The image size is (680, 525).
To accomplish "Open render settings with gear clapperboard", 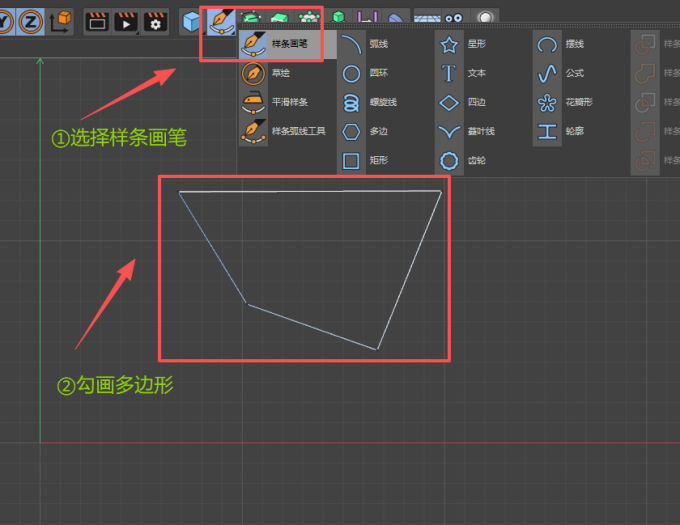I will coord(155,19).
